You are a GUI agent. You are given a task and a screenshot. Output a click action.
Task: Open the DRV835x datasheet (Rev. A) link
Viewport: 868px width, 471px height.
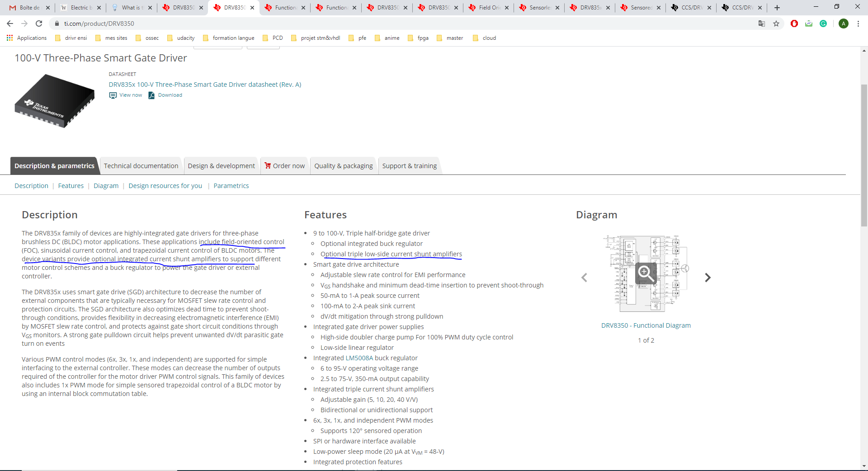(x=205, y=85)
